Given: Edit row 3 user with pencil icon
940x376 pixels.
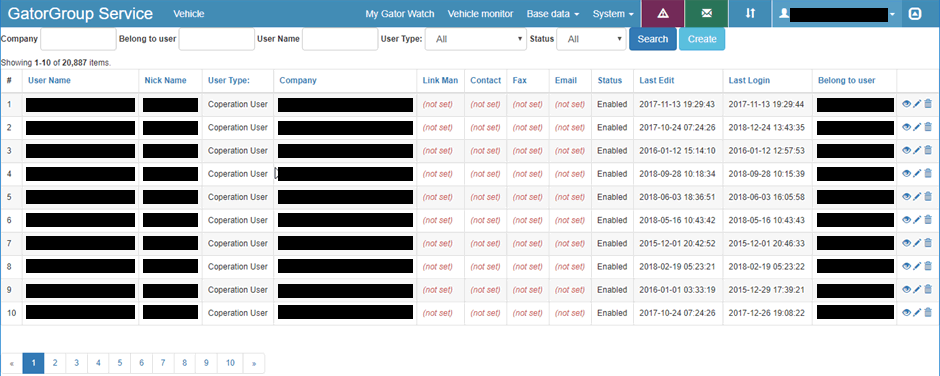Looking at the screenshot, I should coord(917,151).
